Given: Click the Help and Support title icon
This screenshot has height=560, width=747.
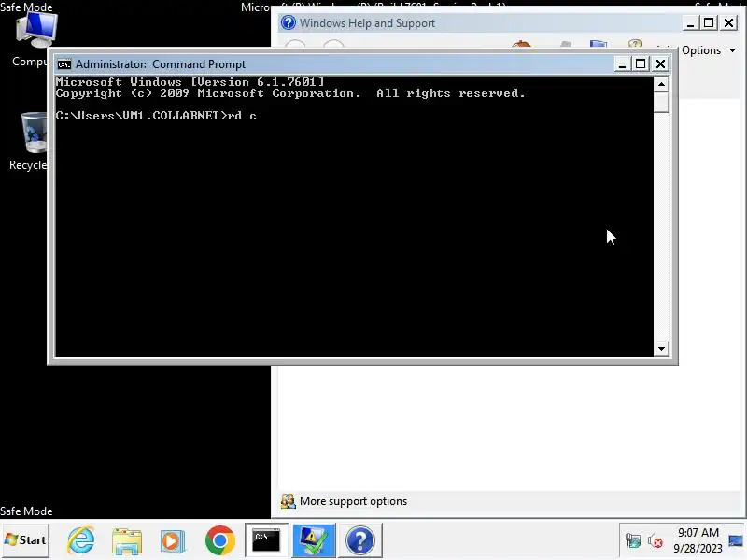Looking at the screenshot, I should click(x=289, y=22).
